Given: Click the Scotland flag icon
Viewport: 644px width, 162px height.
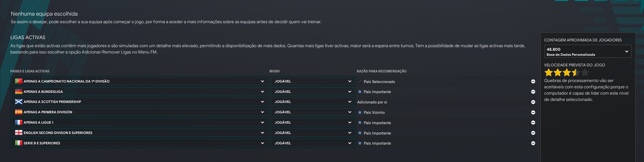Looking at the screenshot, I should tap(19, 102).
